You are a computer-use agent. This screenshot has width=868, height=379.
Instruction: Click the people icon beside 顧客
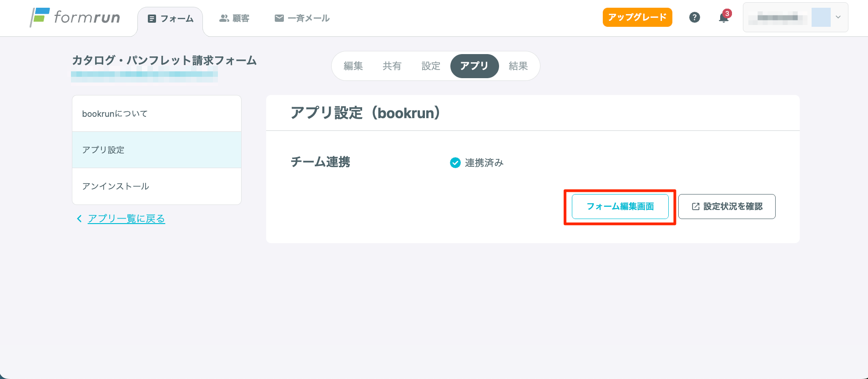point(224,18)
